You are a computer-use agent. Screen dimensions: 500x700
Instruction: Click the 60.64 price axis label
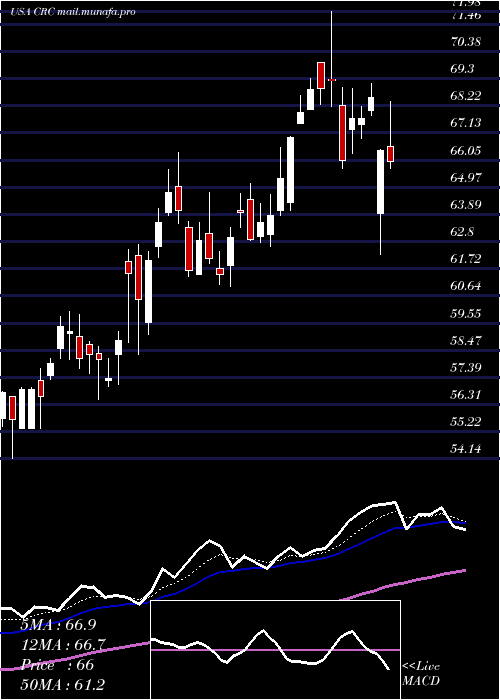click(x=467, y=286)
